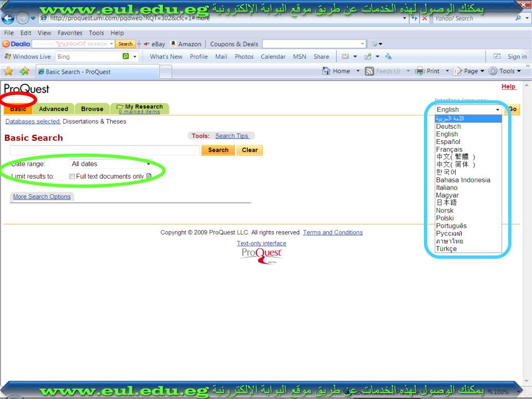Click the Amazon toolbar shortcut
Screen dimensions: 532x399
pos(185,44)
